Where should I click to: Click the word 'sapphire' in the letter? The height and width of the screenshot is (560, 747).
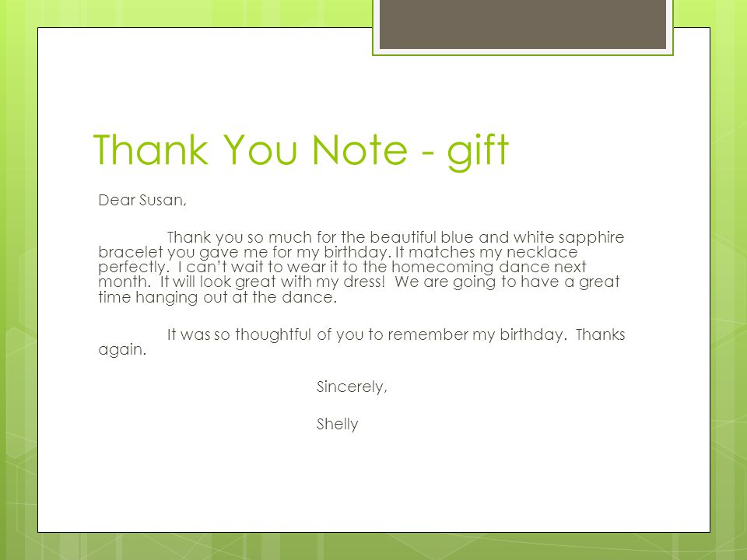click(591, 238)
